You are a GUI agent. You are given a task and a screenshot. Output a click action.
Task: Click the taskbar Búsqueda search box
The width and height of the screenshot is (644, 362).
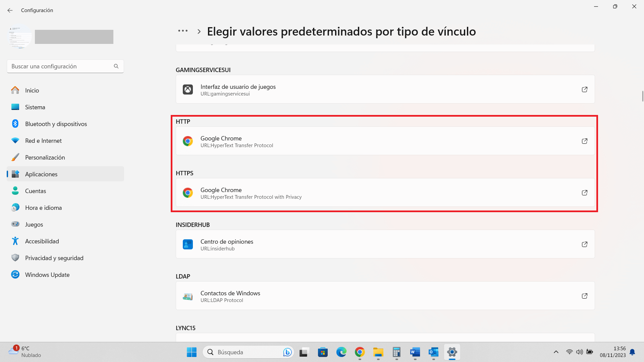(x=248, y=352)
